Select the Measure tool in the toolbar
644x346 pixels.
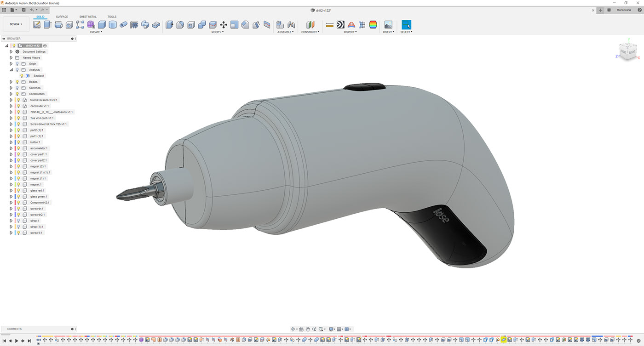[329, 25]
